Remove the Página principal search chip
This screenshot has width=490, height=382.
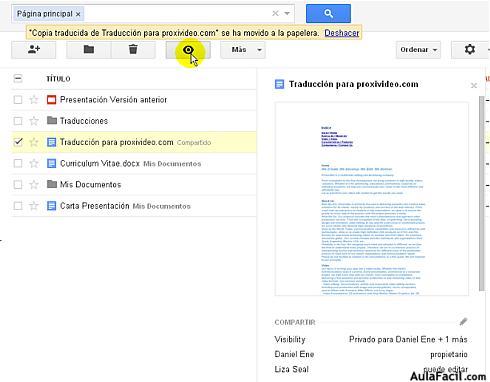pos(78,14)
